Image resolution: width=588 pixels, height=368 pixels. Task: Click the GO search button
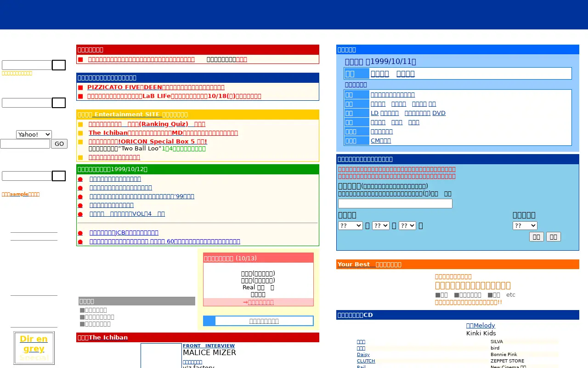coord(59,144)
